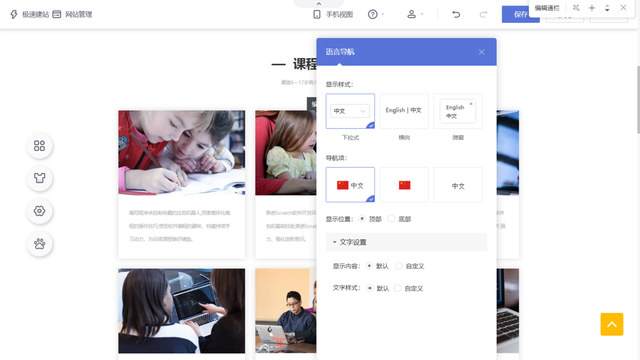Set 文字样式 to 默认
The image size is (640, 360).
click(x=370, y=288)
